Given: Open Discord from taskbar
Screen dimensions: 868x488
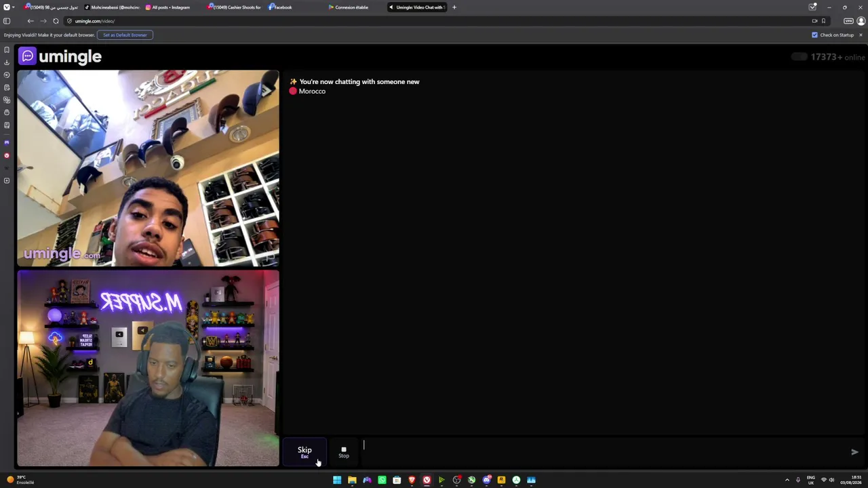Looking at the screenshot, I should pos(486,480).
